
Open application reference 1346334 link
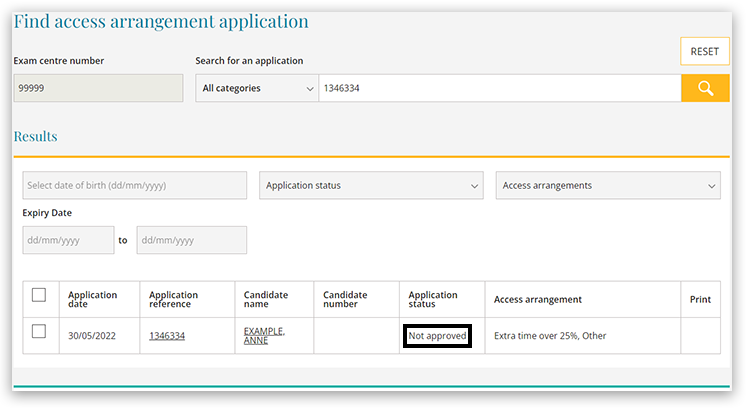(x=167, y=336)
